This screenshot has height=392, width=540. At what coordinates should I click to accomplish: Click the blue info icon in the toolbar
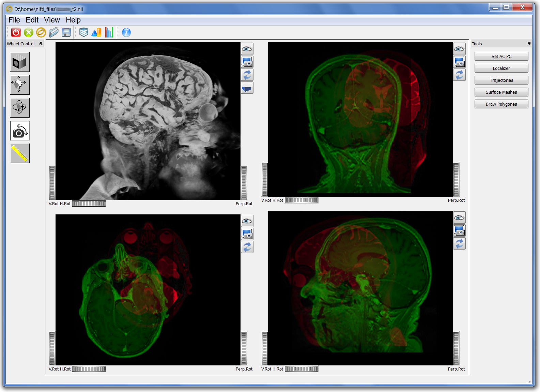[x=126, y=32]
